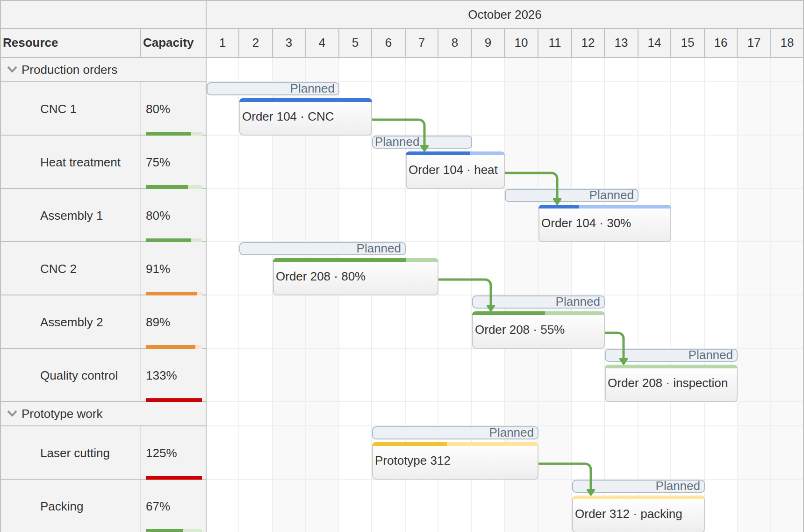Click the Resource column header
This screenshot has width=804, height=532.
click(71, 43)
